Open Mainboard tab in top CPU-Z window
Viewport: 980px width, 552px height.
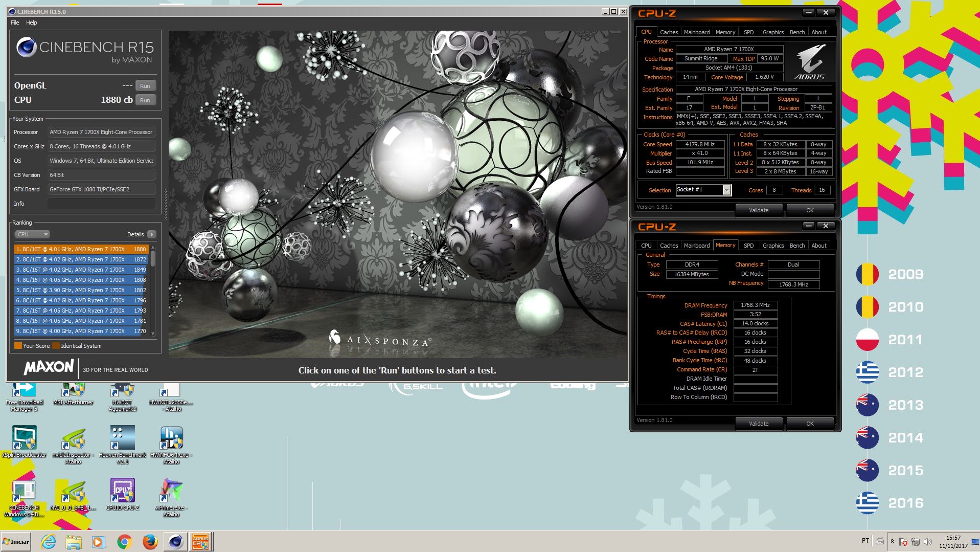[697, 32]
